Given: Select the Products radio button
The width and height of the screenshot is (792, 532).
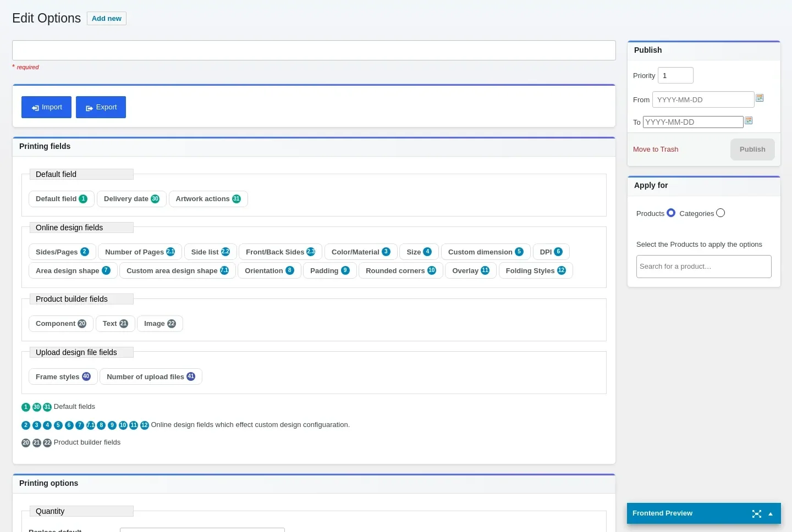Looking at the screenshot, I should [x=671, y=213].
